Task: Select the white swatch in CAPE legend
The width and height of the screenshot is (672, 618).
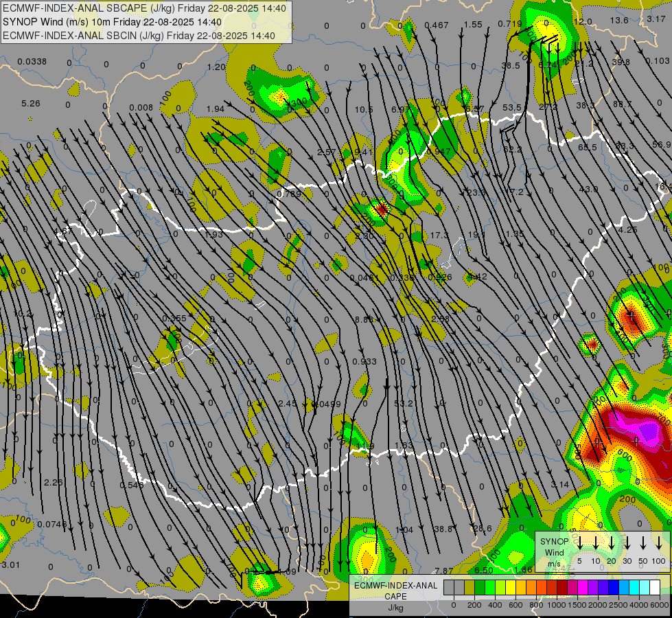Action: (654, 588)
